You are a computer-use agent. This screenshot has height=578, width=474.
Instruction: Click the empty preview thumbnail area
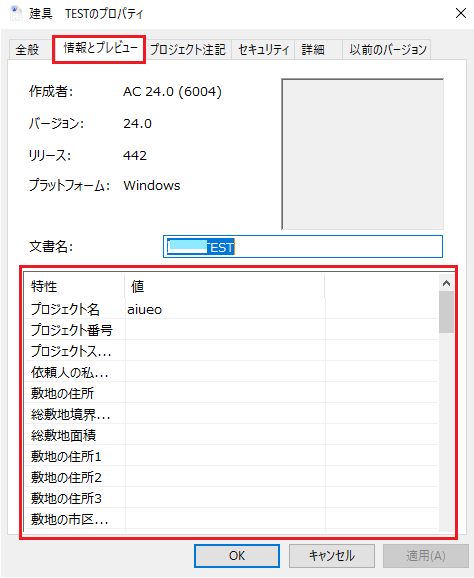(362, 154)
